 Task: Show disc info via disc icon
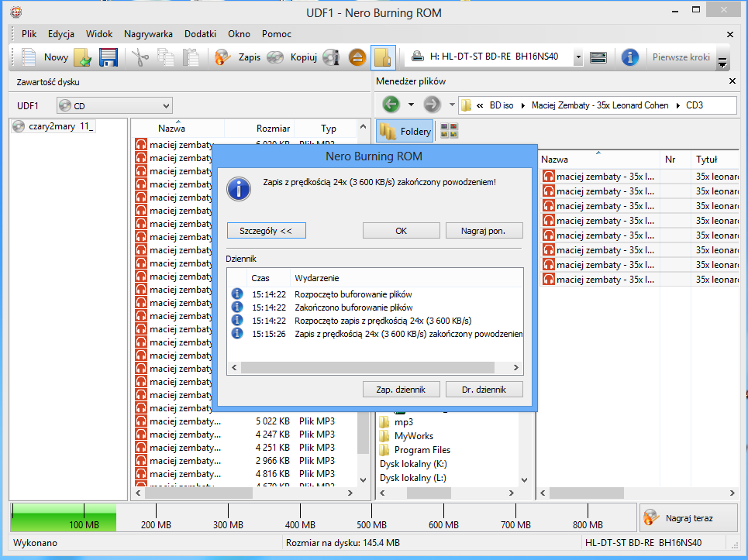331,57
